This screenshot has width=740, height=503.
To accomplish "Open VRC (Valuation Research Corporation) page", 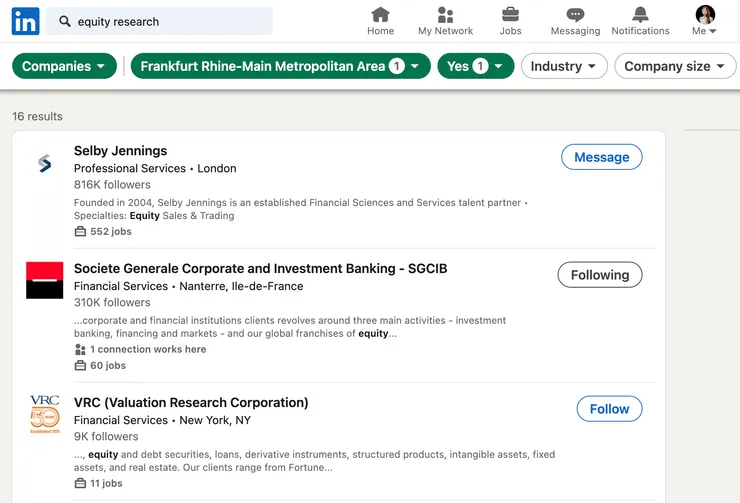I will pyautogui.click(x=191, y=402).
